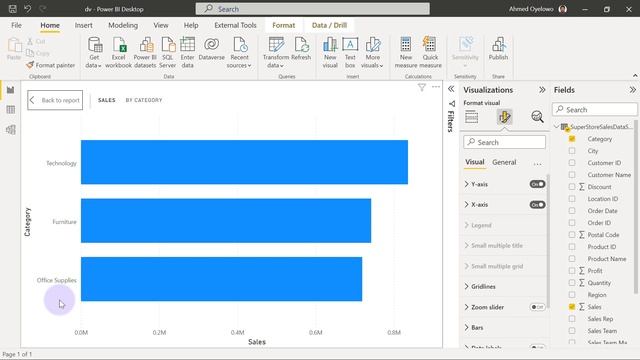Image resolution: width=640 pixels, height=360 pixels.
Task: Switch to the View ribbon tab
Action: (161, 25)
